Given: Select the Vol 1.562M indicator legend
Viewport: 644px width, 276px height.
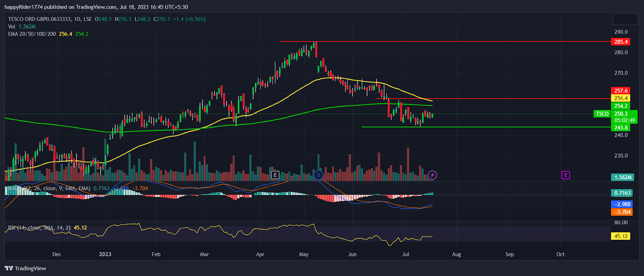Looking at the screenshot, I should pyautogui.click(x=22, y=27).
